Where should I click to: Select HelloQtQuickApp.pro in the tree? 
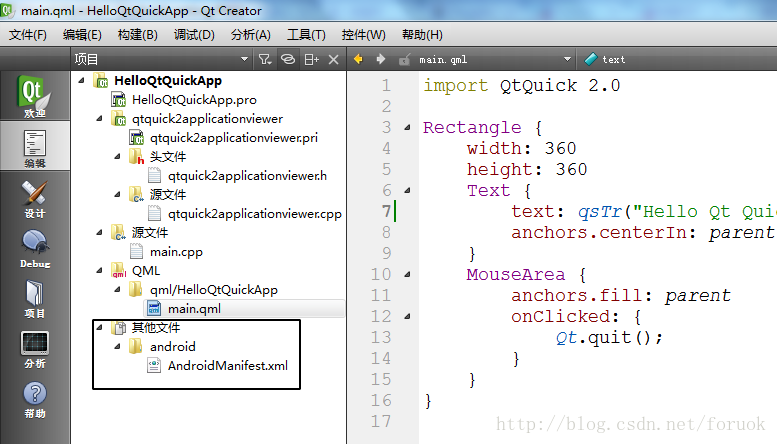(194, 100)
